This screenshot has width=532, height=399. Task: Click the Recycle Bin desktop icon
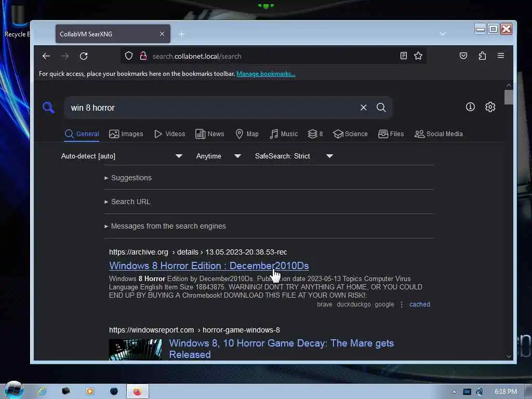[17, 20]
